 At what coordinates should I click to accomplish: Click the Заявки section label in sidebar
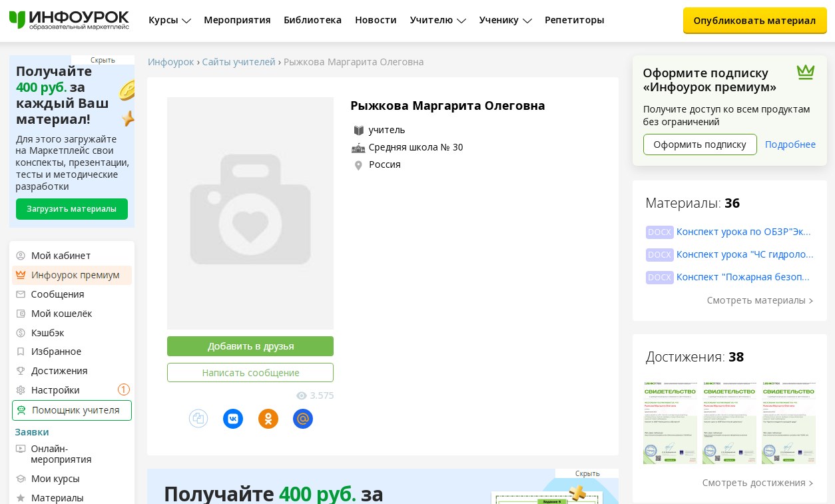[x=32, y=432]
